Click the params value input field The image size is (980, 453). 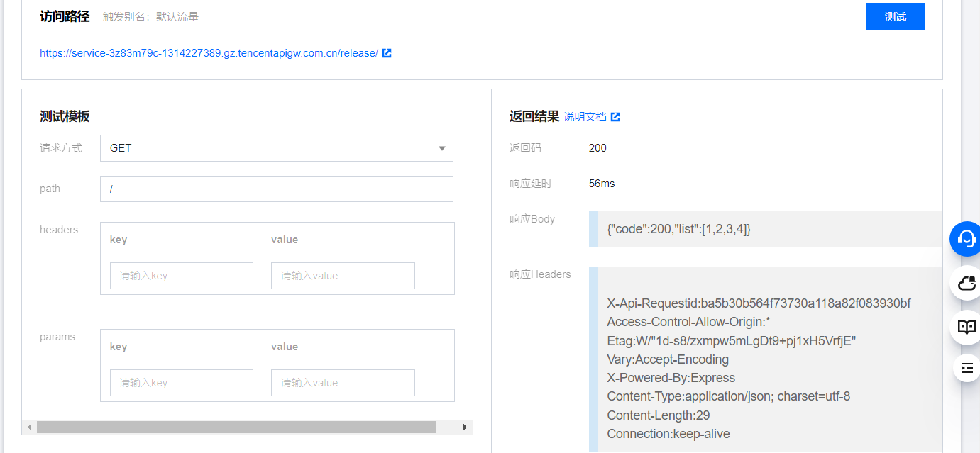click(343, 383)
